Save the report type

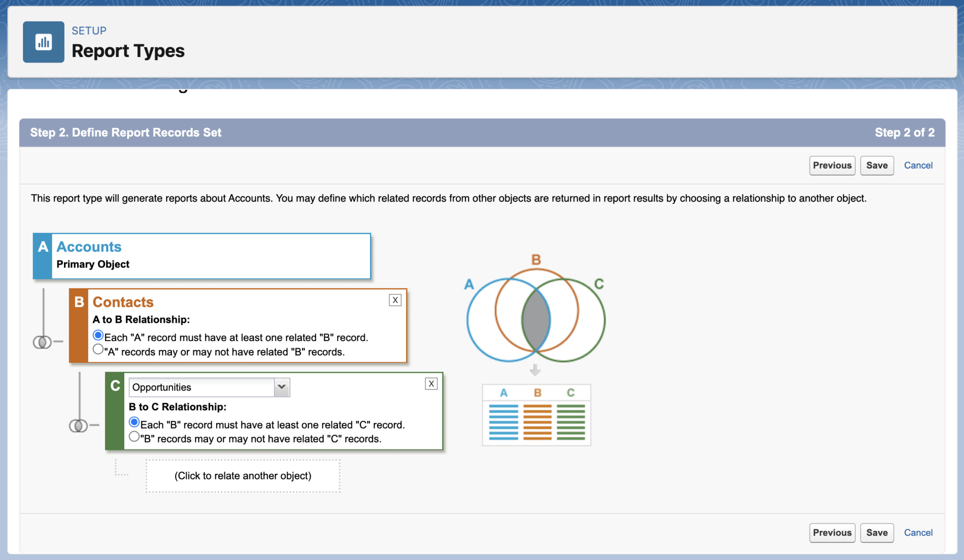pyautogui.click(x=876, y=165)
